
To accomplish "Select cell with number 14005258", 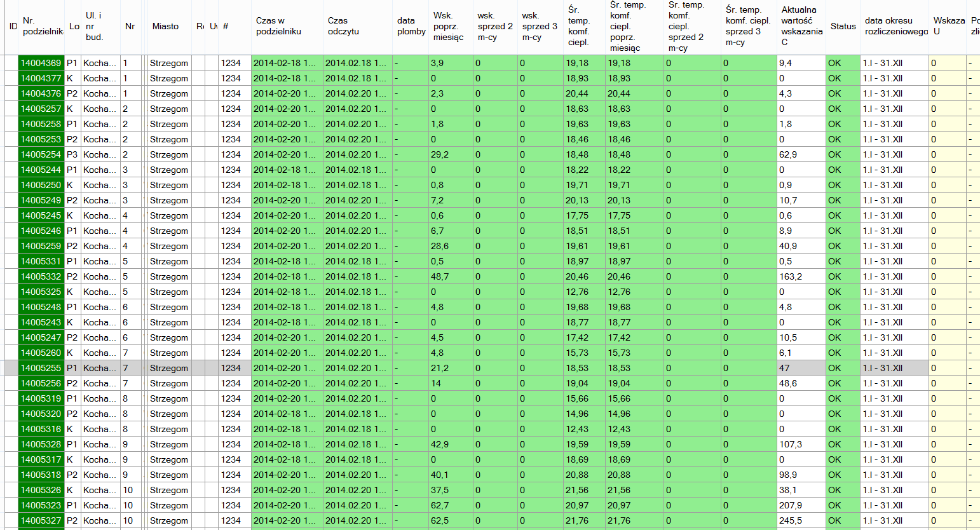I will 41,124.
